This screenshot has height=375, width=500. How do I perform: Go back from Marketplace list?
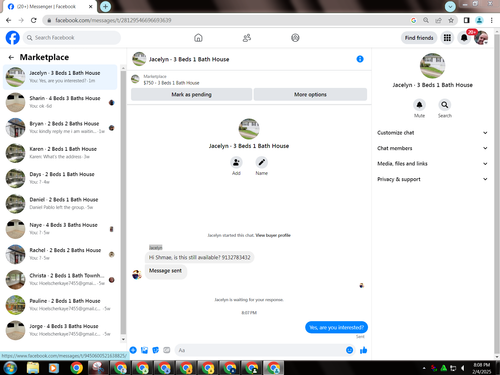[11, 57]
